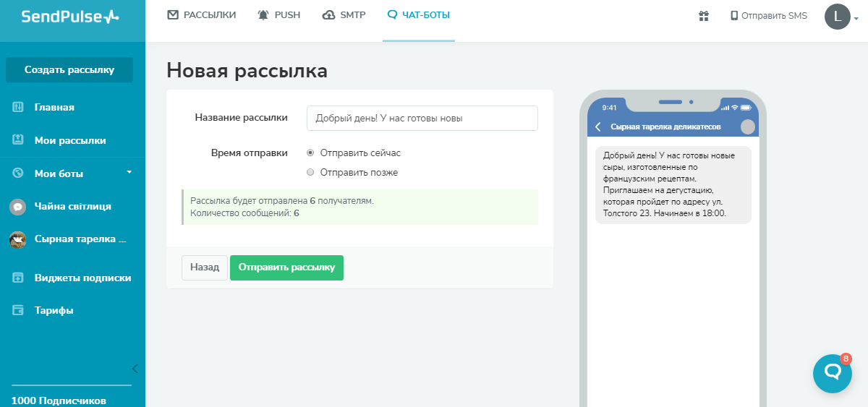The image size is (868, 407).
Task: Click the Чайна світлиця messenger icon
Action: coord(18,207)
